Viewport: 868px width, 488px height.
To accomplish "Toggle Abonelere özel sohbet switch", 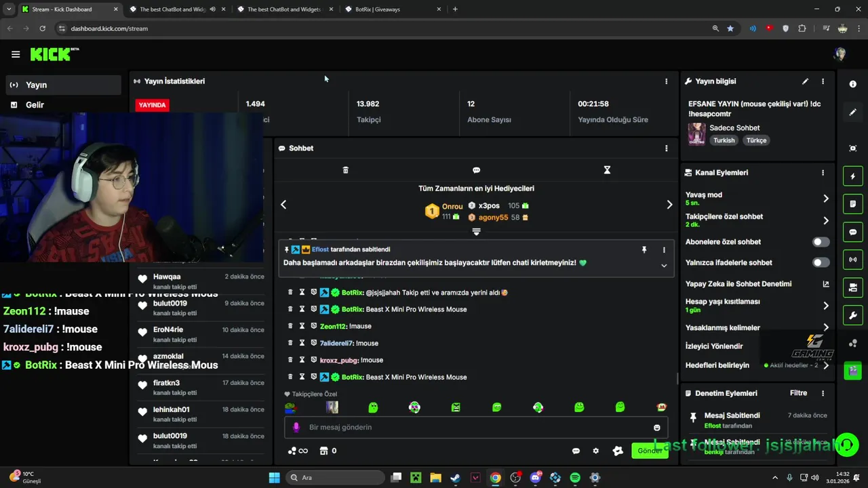I will click(x=821, y=242).
